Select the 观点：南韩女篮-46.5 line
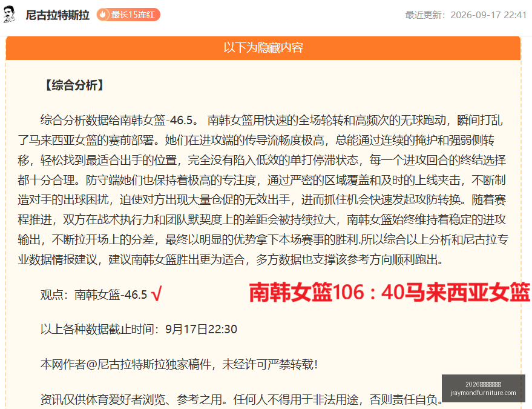The width and height of the screenshot is (532, 409). (x=94, y=294)
